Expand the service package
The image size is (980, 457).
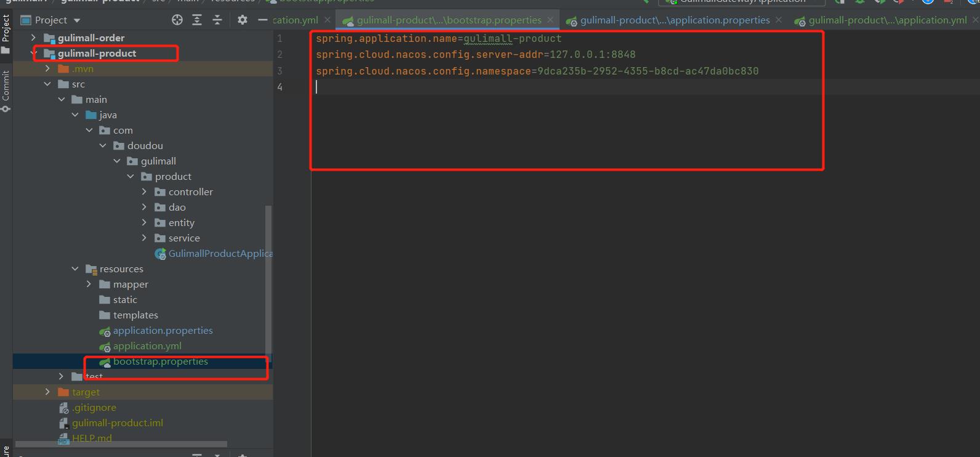[145, 238]
